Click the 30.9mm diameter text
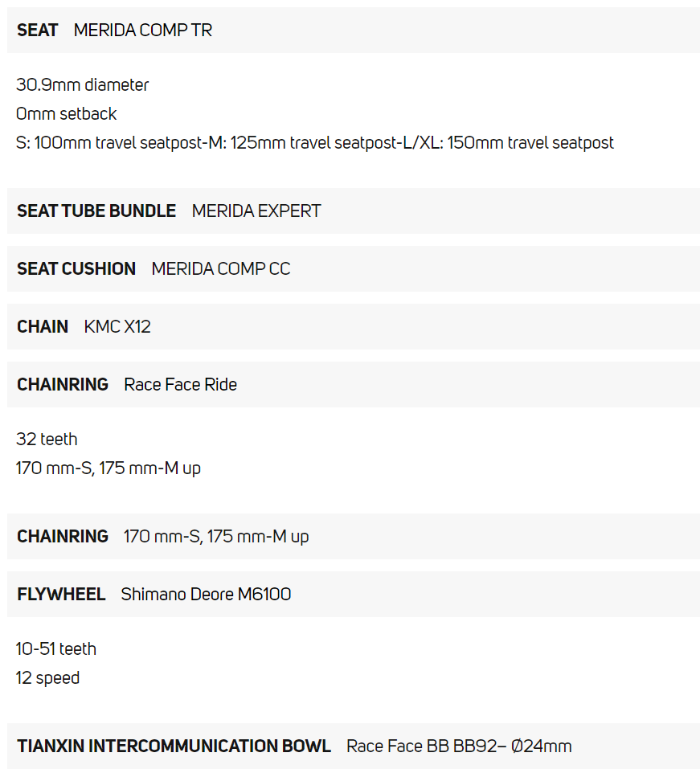This screenshot has height=769, width=700. [x=82, y=84]
